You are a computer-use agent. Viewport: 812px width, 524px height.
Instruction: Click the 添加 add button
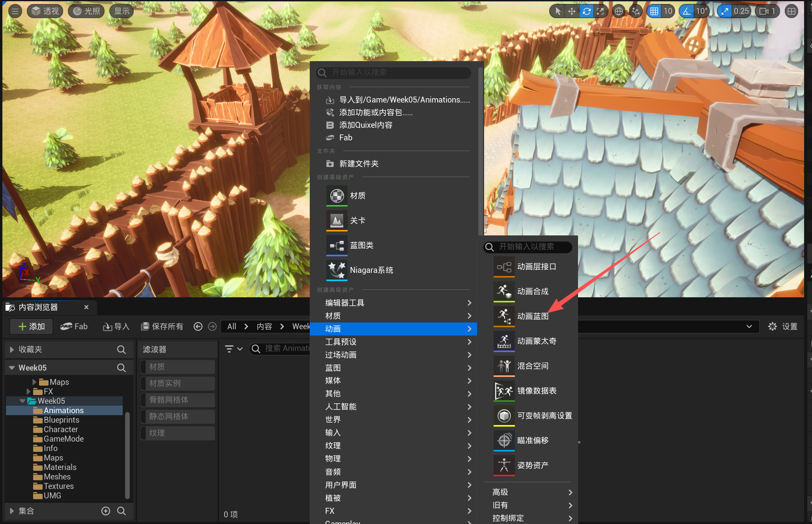pyautogui.click(x=32, y=326)
